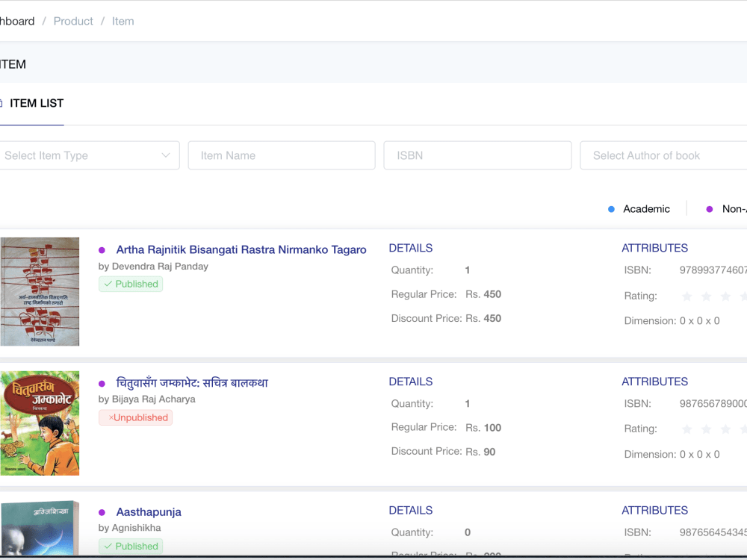Click ISBN value 978993774607
Screen dimensions: 747x560
tap(713, 270)
